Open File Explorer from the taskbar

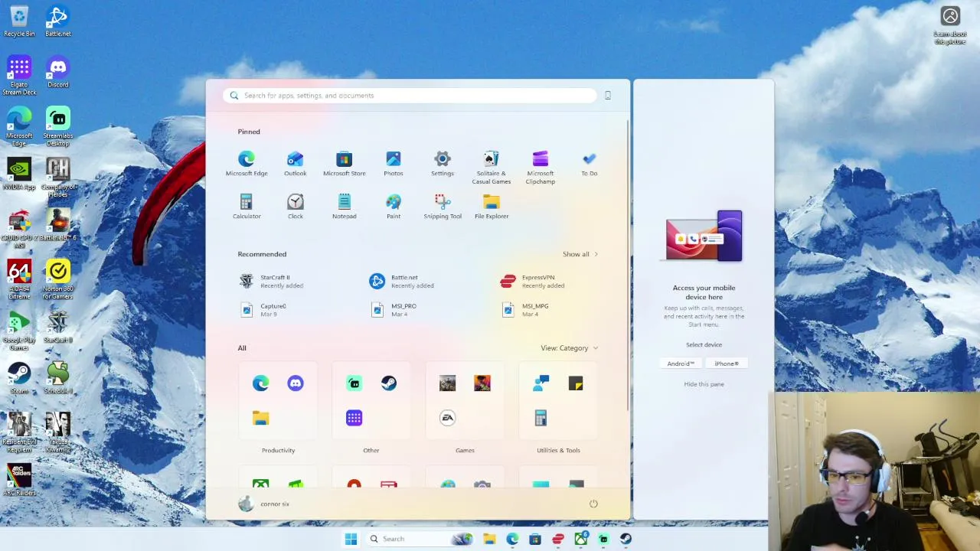pos(489,539)
